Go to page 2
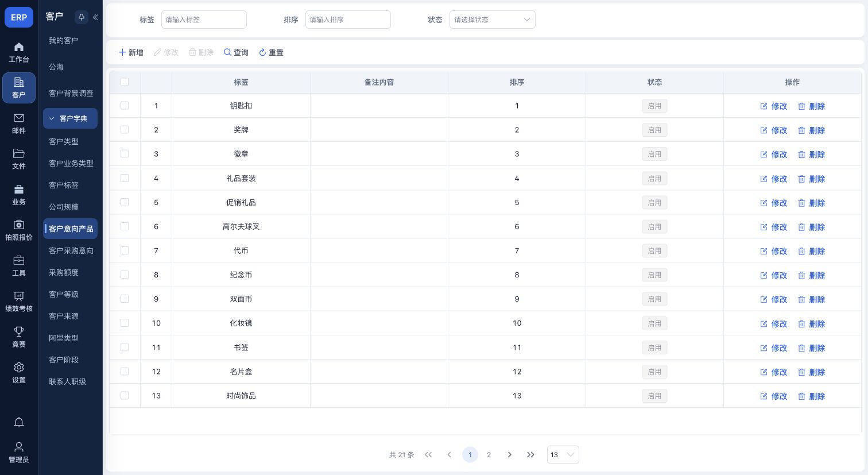This screenshot has width=868, height=475. pyautogui.click(x=489, y=454)
